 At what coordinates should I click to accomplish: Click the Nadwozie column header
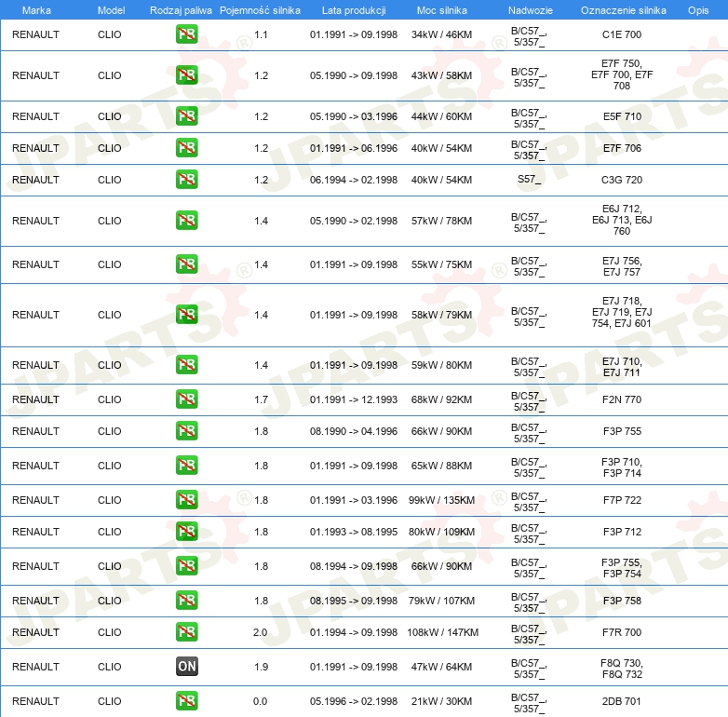tap(531, 10)
